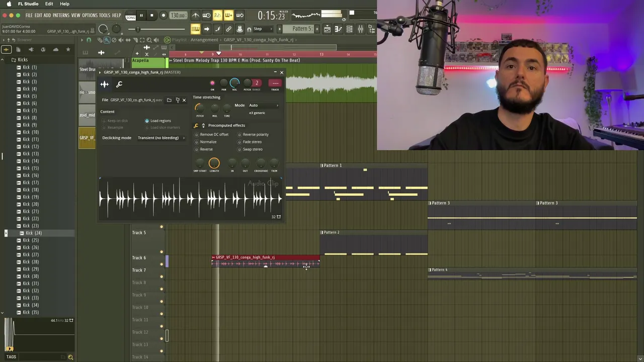The width and height of the screenshot is (644, 362).
Task: Open the playlist view icon
Action: click(327, 29)
